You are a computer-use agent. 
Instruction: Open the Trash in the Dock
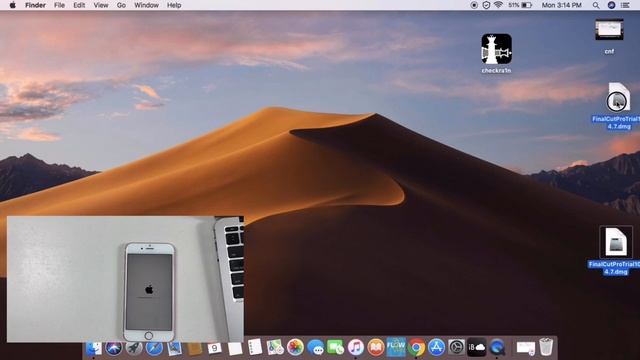pyautogui.click(x=546, y=347)
